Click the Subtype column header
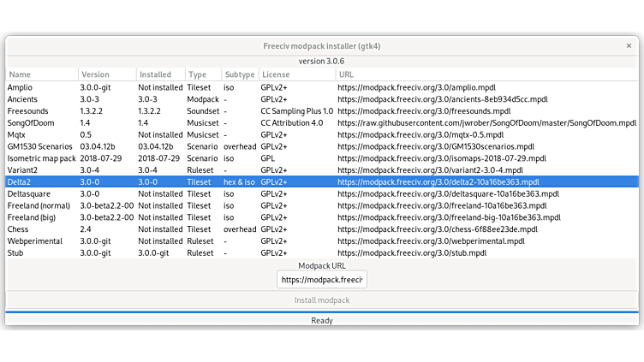 click(x=239, y=74)
